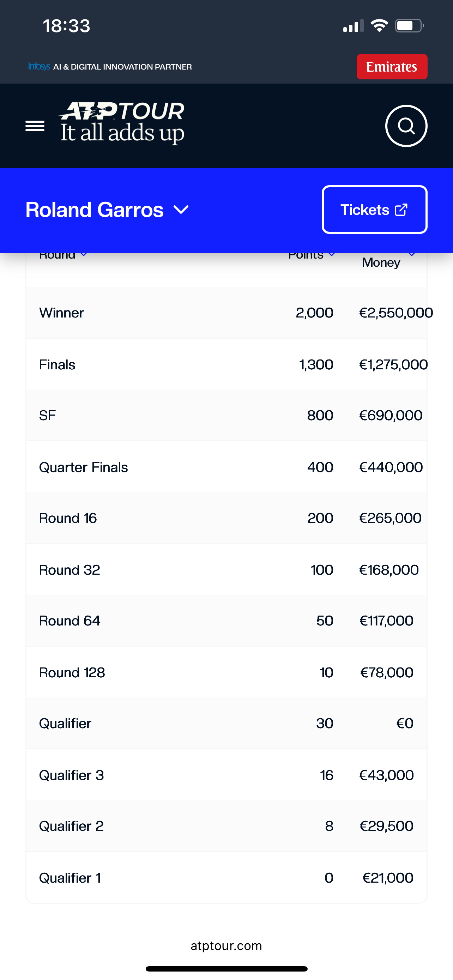The image size is (453, 980).
Task: Open the hamburger navigation menu
Action: [35, 126]
